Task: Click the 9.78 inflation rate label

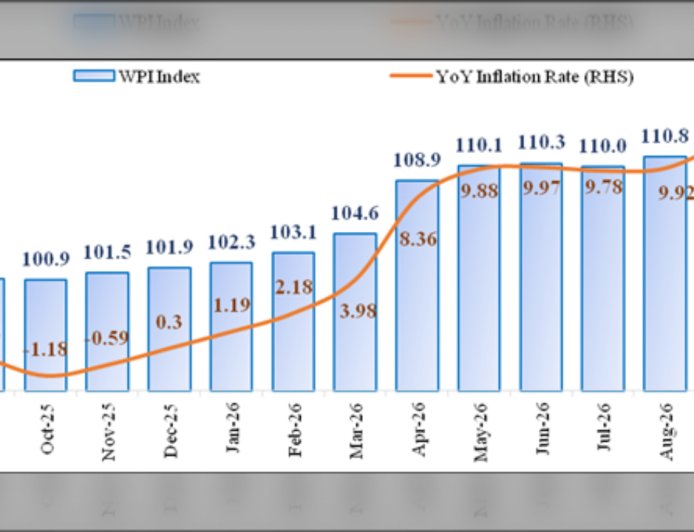Action: 604,187
